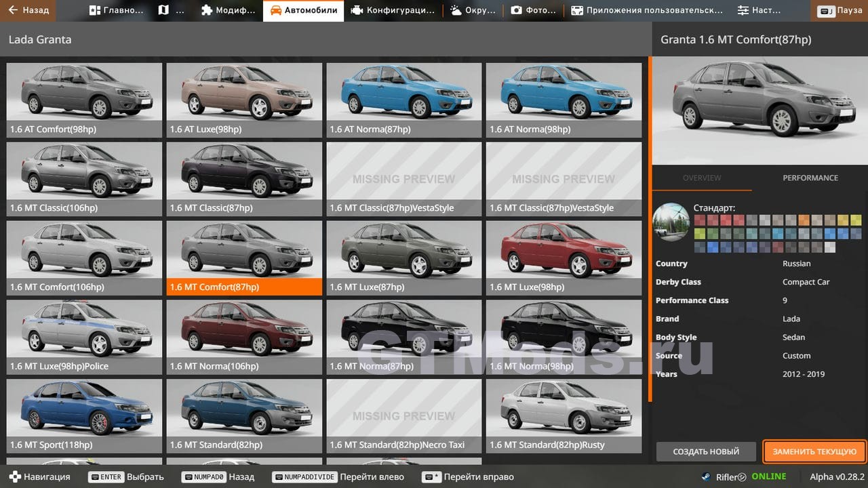Open the Конфигурация engine tab
The image size is (868, 488).
click(x=393, y=10)
